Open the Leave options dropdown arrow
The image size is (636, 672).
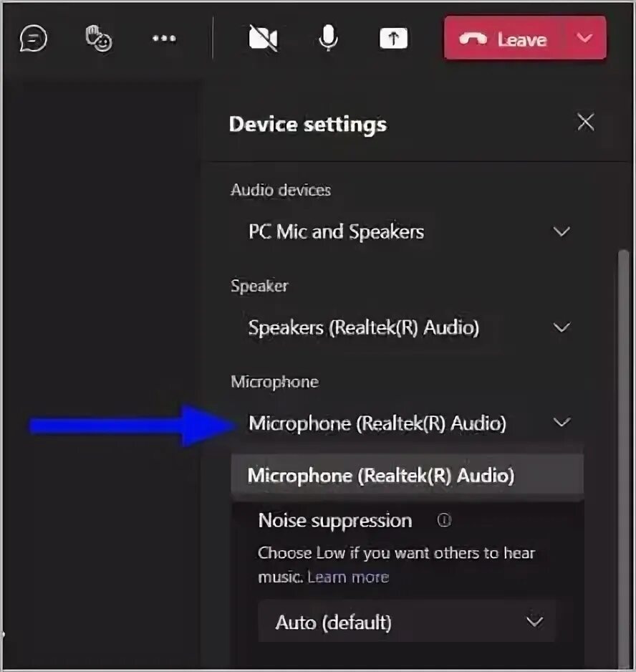tap(584, 38)
